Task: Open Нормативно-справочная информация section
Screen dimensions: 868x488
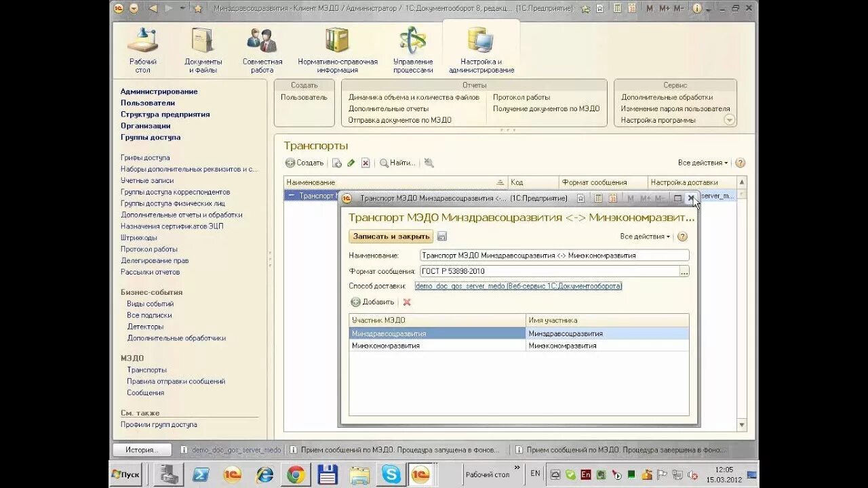Action: pyautogui.click(x=338, y=50)
